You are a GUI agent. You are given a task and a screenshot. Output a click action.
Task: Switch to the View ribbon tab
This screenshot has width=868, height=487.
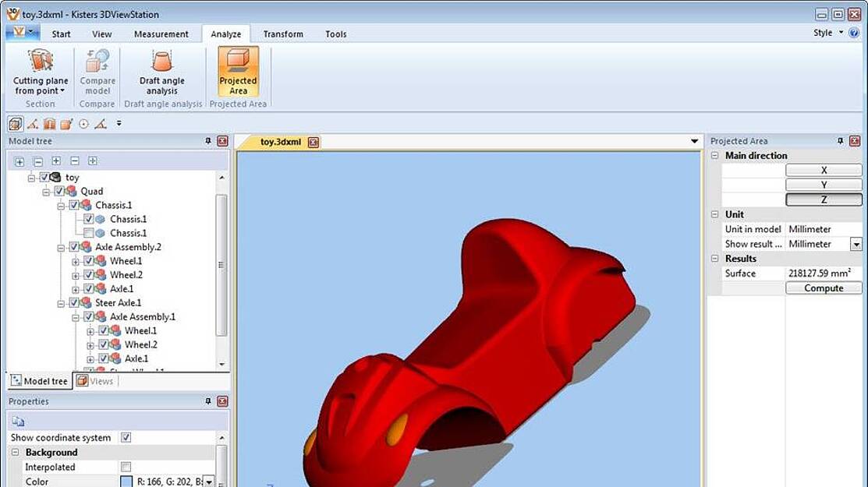pyautogui.click(x=102, y=34)
